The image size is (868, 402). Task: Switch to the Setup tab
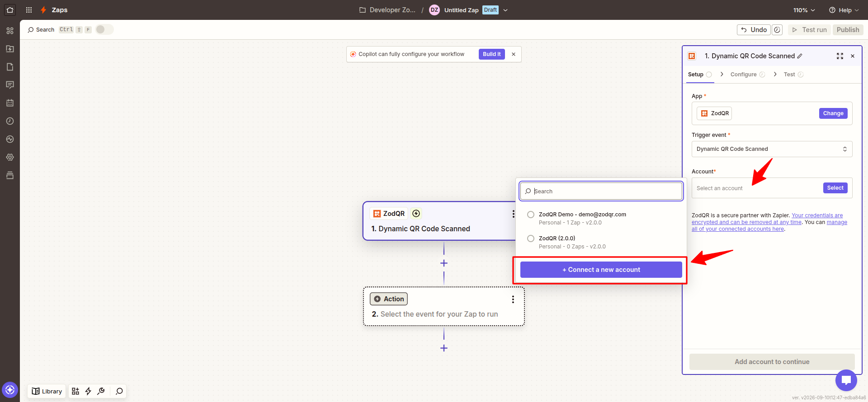click(x=700, y=75)
